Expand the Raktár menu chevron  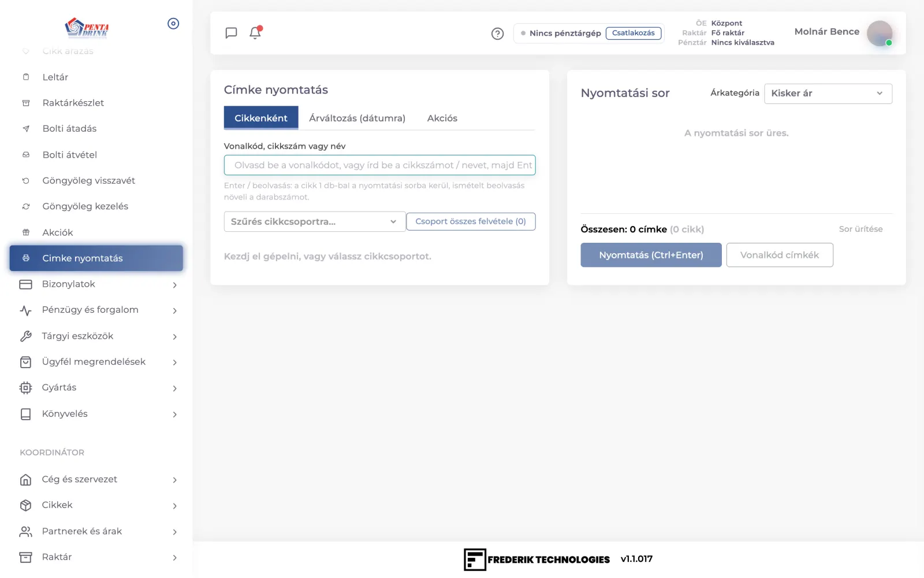click(x=174, y=558)
